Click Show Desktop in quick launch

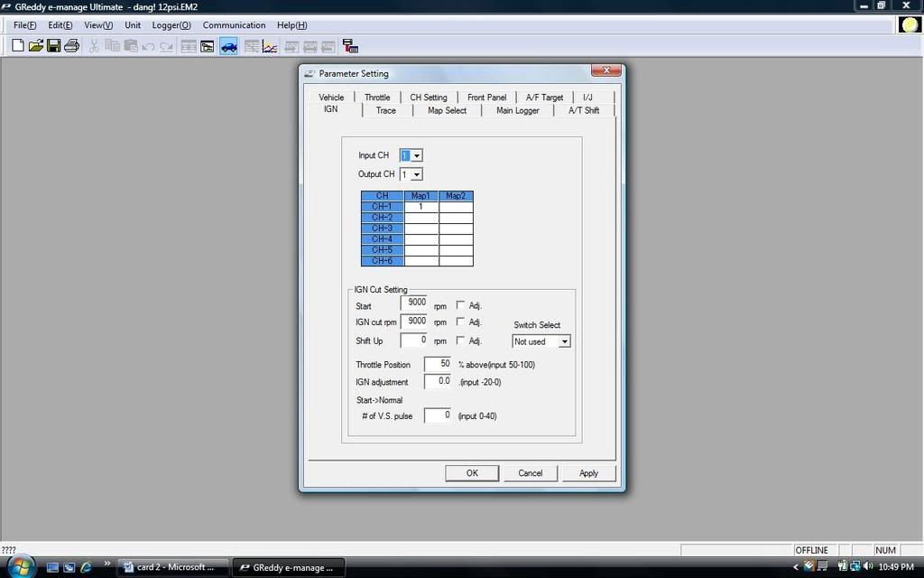(x=52, y=567)
